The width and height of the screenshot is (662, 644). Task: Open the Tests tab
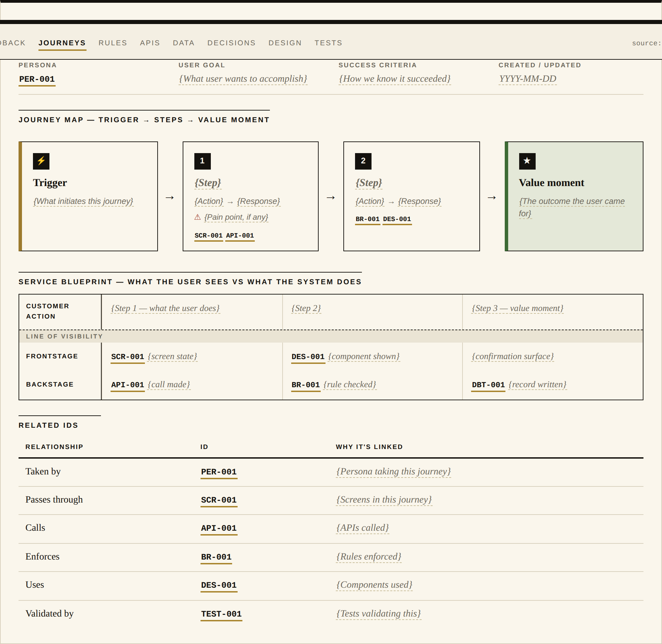329,43
